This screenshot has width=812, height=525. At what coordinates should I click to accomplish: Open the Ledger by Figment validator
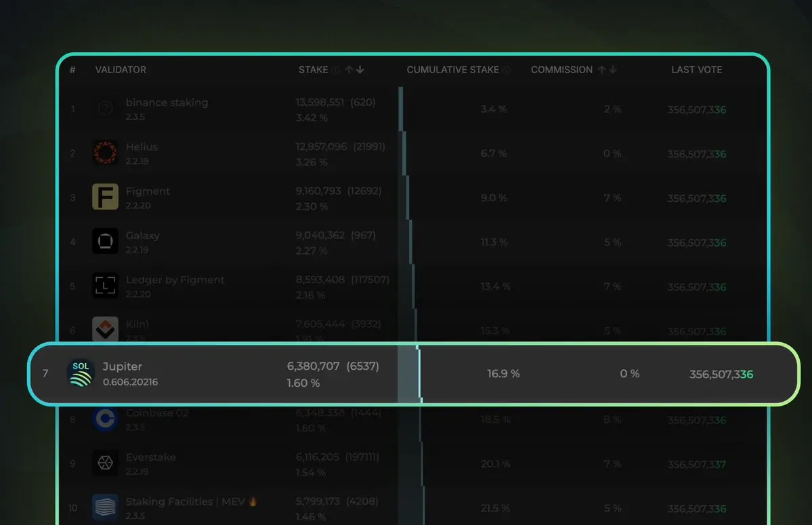tap(175, 280)
